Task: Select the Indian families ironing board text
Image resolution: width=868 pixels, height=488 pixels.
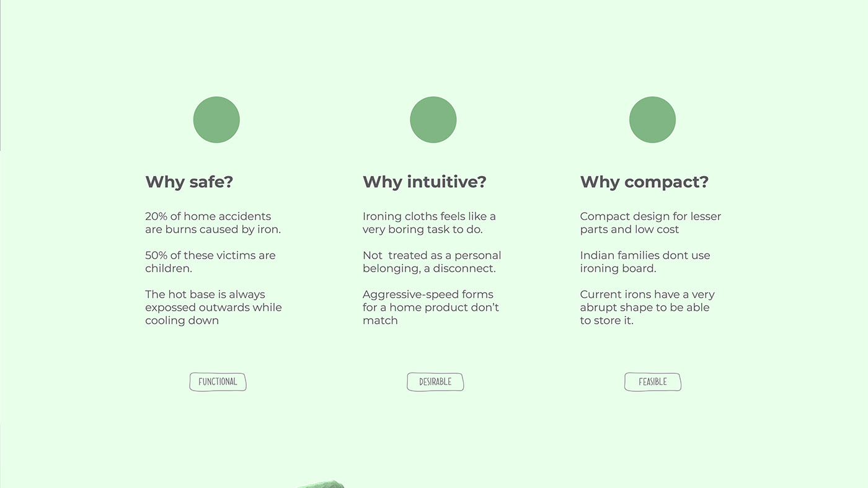Action: (645, 262)
